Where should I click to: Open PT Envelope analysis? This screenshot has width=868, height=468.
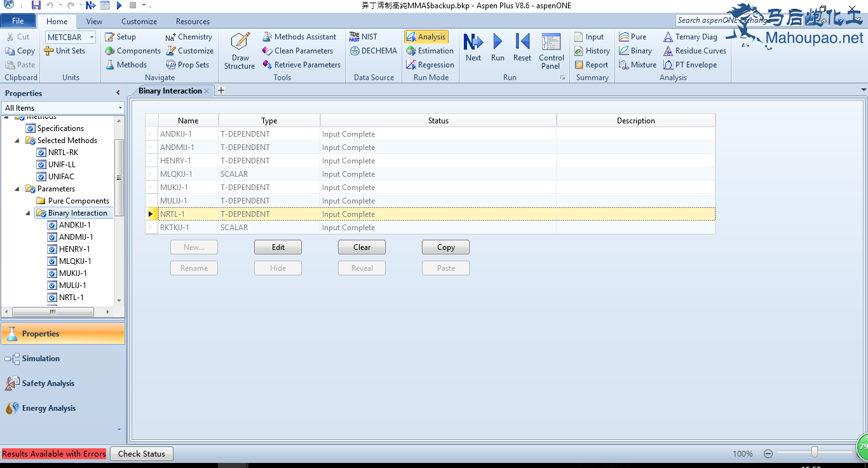point(689,65)
